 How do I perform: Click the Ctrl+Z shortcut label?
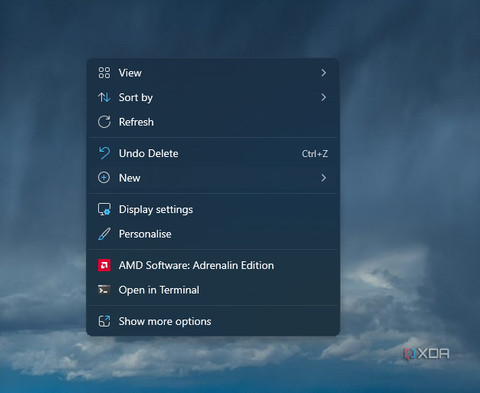pos(315,154)
